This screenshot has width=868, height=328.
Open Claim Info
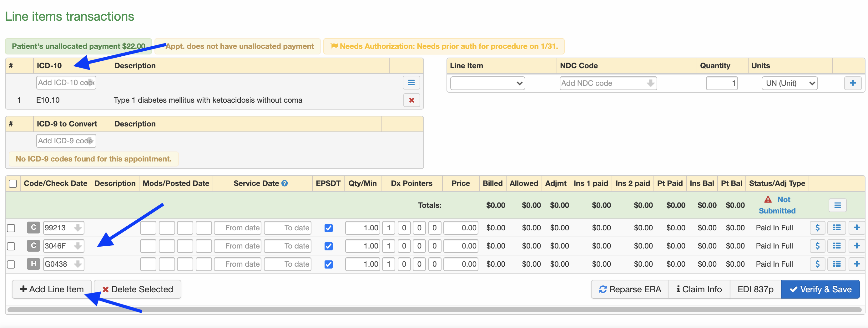click(699, 289)
